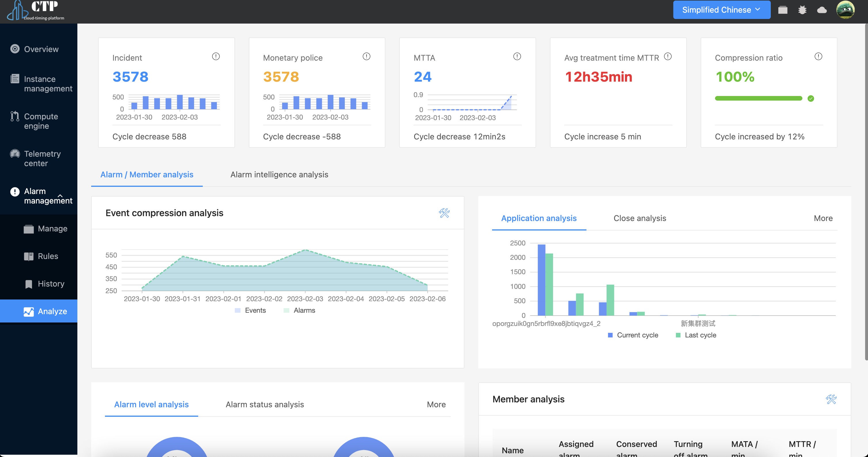This screenshot has width=868, height=457.
Task: Click the bug icon in top bar
Action: click(x=802, y=10)
